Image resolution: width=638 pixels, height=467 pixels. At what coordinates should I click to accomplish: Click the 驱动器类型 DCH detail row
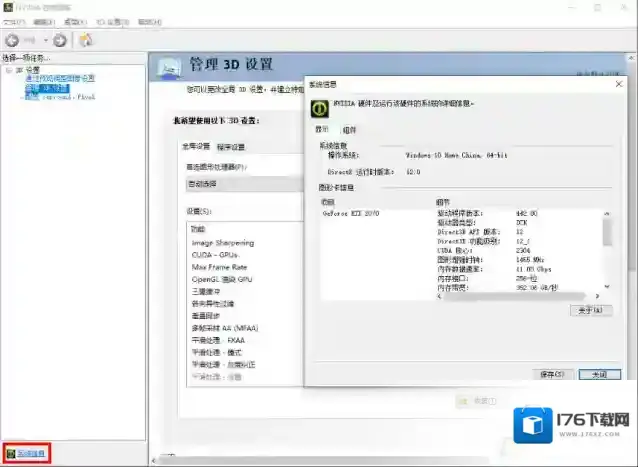[482, 223]
